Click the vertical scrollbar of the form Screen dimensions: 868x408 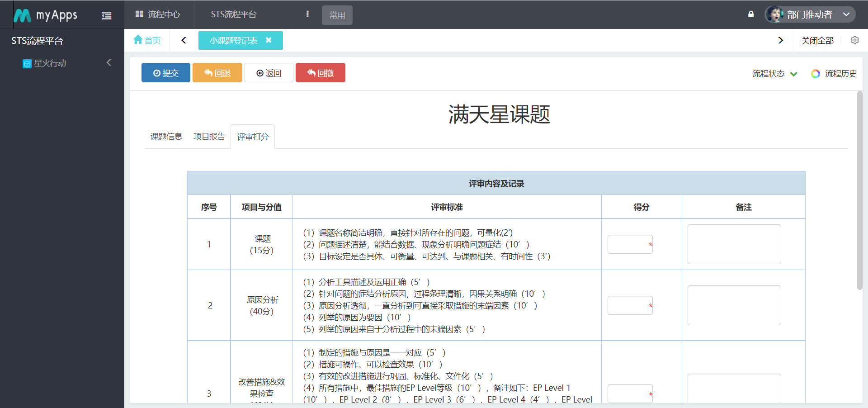pyautogui.click(x=859, y=190)
